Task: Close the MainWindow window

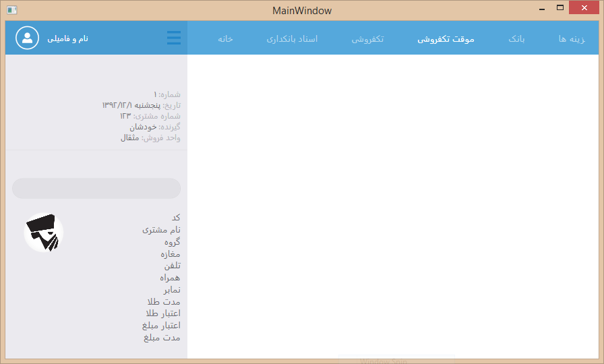Action: [x=584, y=8]
